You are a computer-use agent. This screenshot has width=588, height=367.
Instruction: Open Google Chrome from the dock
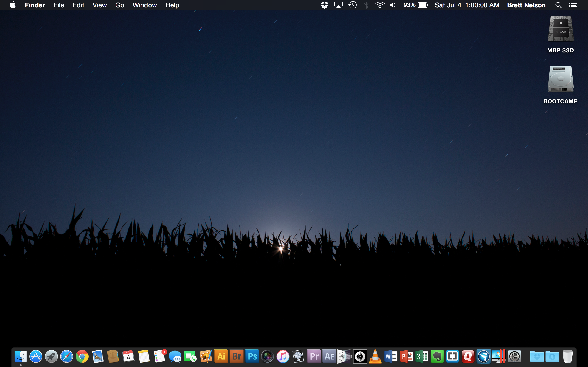click(x=82, y=356)
